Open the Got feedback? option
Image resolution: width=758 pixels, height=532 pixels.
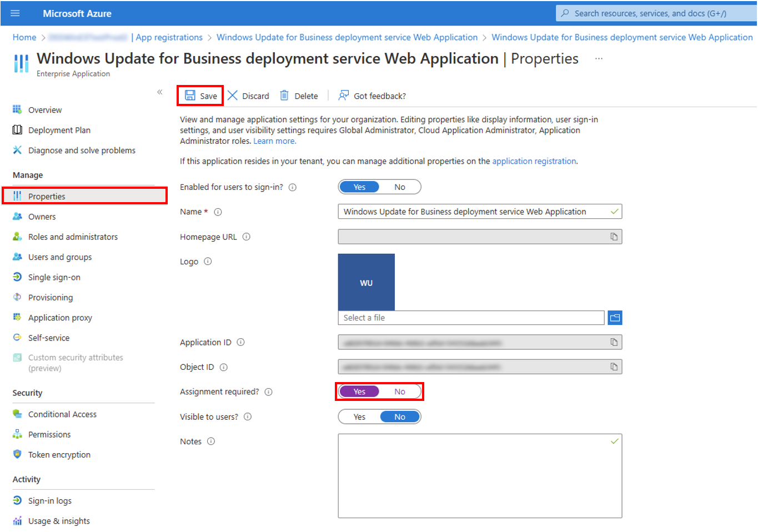(x=373, y=96)
